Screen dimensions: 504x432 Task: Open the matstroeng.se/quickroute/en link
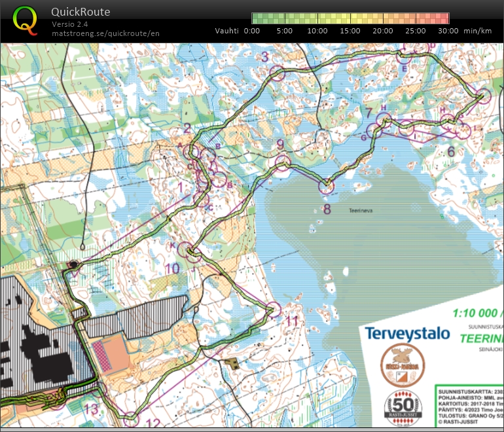click(x=105, y=33)
